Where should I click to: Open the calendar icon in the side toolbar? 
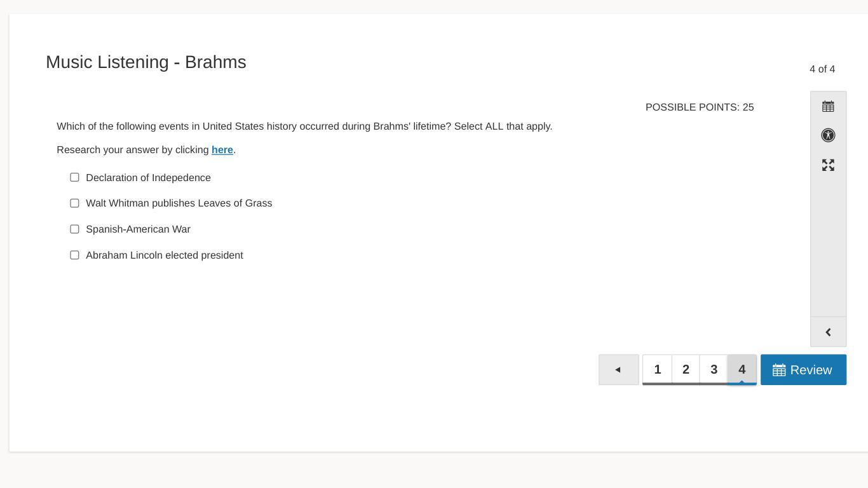[x=828, y=106]
